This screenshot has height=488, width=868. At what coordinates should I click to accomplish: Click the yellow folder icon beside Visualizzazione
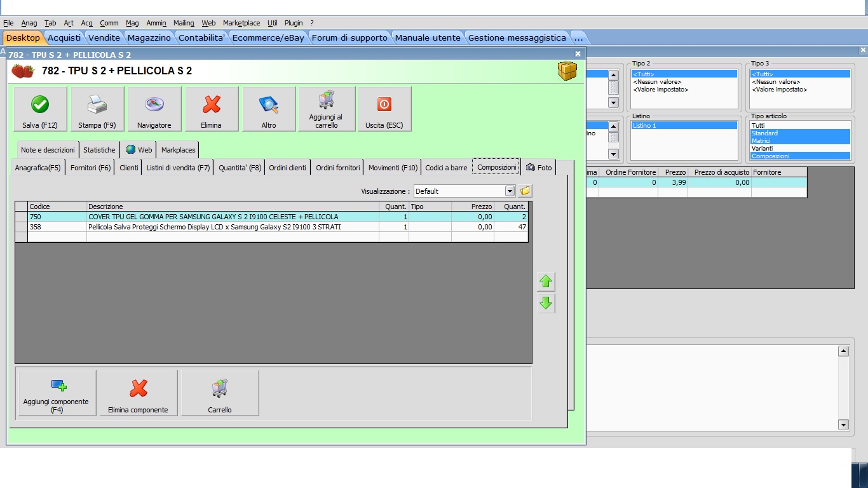[x=525, y=191]
